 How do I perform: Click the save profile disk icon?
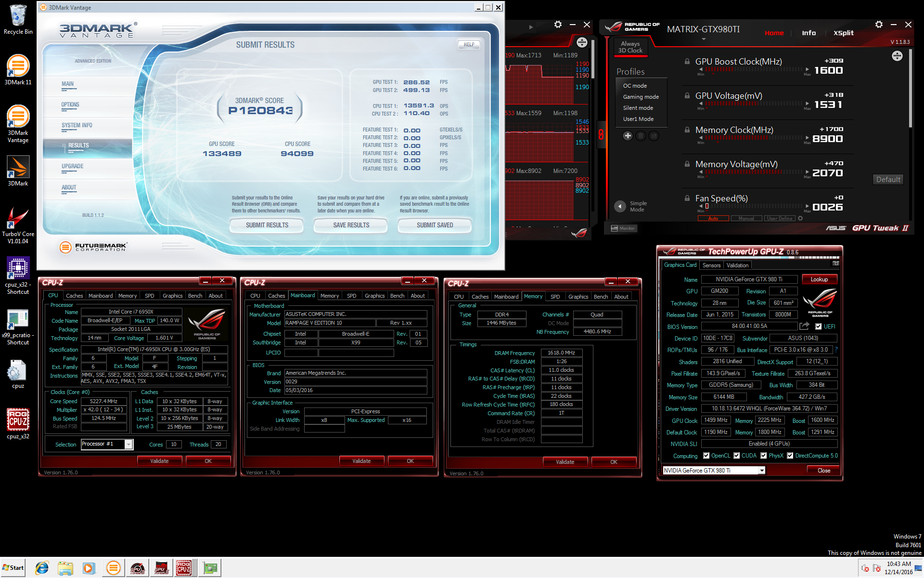[x=654, y=136]
